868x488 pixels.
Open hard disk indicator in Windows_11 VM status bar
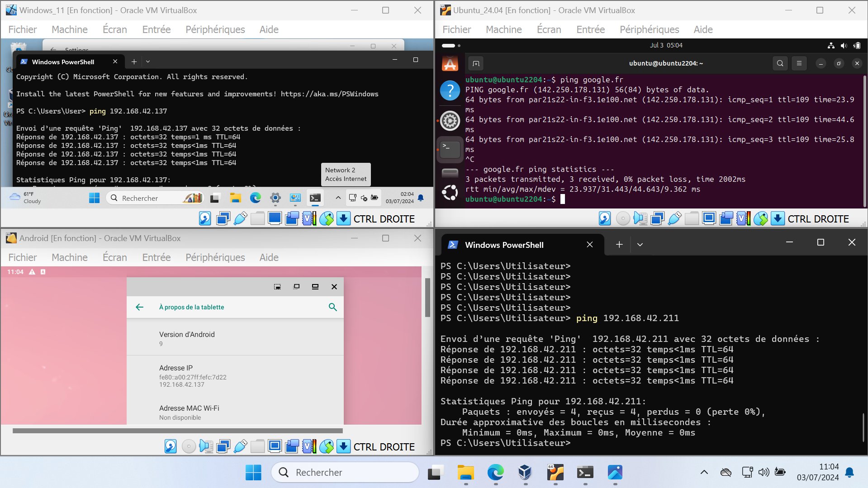205,218
